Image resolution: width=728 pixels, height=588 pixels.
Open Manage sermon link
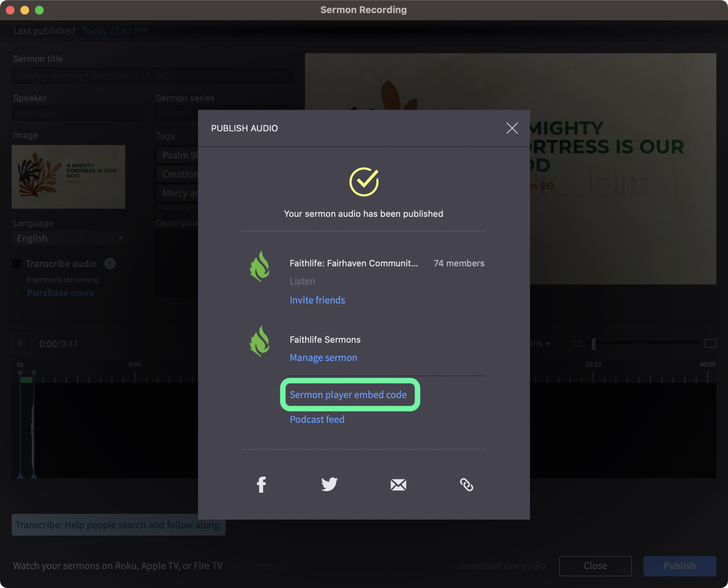(x=324, y=358)
